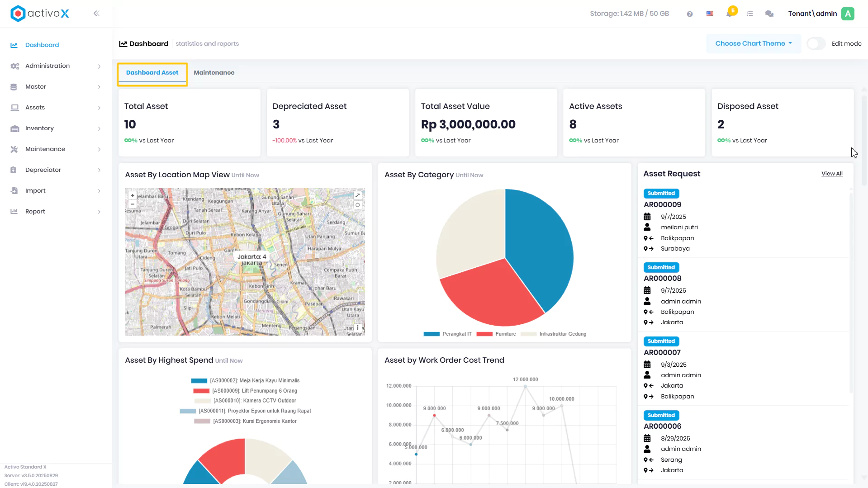Toggle Edit mode switch

pyautogui.click(x=816, y=43)
